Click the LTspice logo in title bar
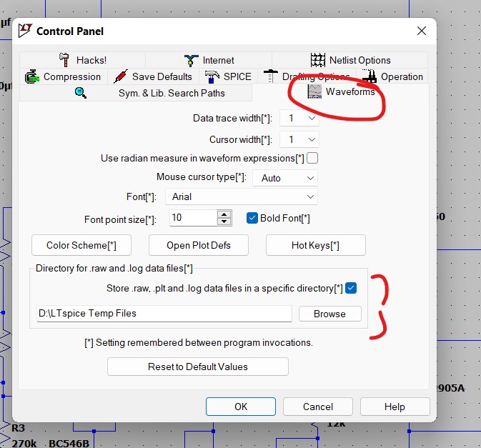 pyautogui.click(x=25, y=31)
